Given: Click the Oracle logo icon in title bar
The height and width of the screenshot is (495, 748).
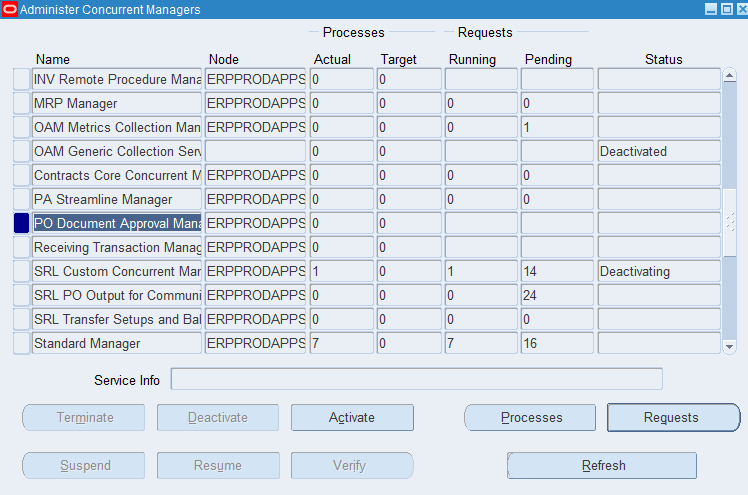Looking at the screenshot, I should [9, 9].
